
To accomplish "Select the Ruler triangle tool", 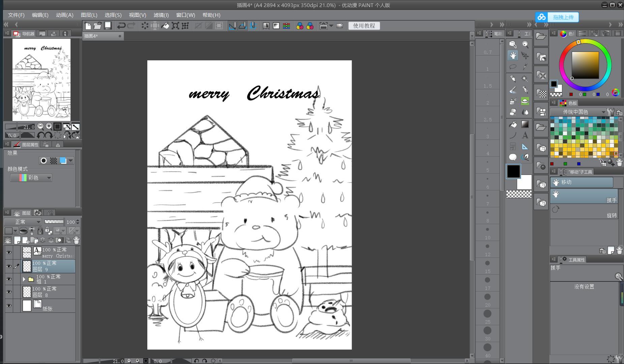I will point(525,147).
